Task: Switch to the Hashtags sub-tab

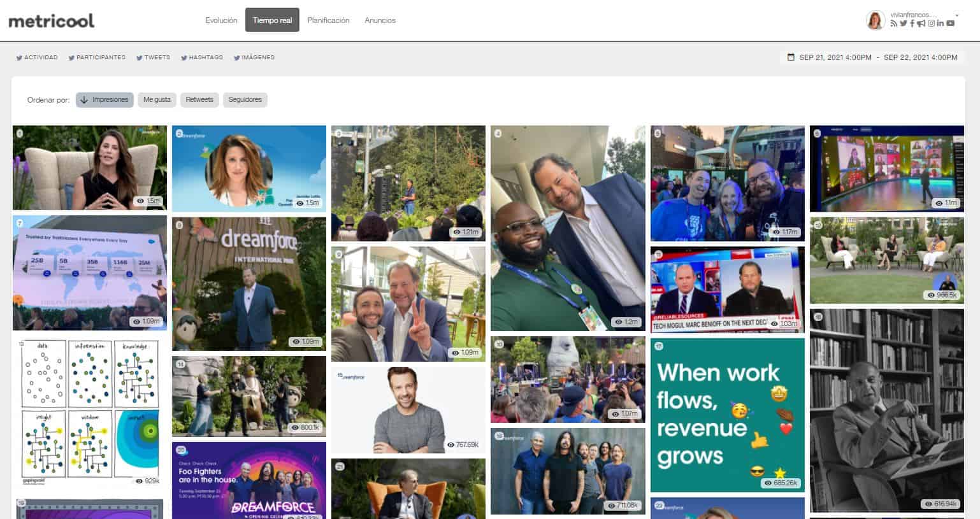Action: tap(201, 57)
